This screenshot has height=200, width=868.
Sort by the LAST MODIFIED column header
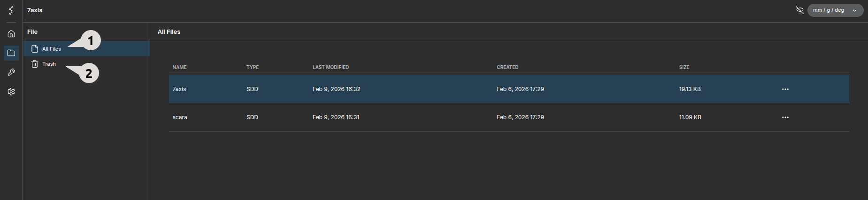pos(330,67)
